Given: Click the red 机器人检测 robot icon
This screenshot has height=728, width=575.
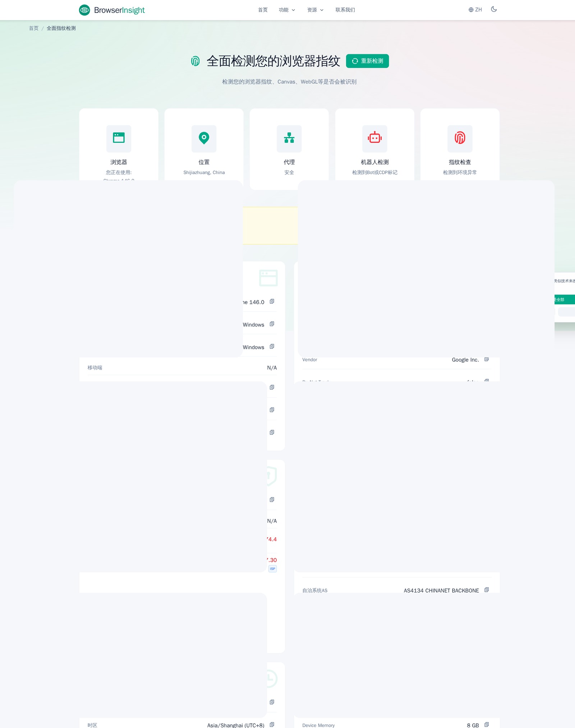Looking at the screenshot, I should [x=374, y=138].
